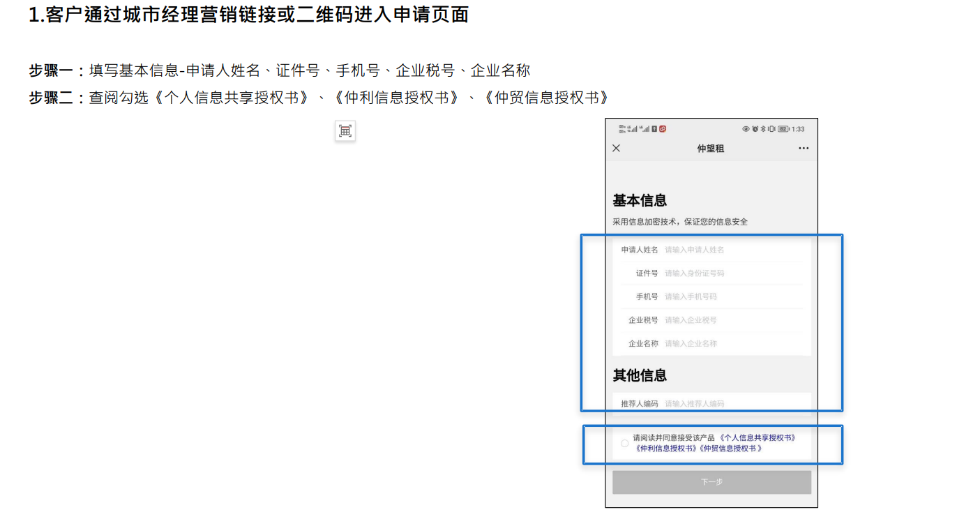The image size is (980, 519).
Task: Click the red link app icon in the status bar
Action: pos(663,129)
